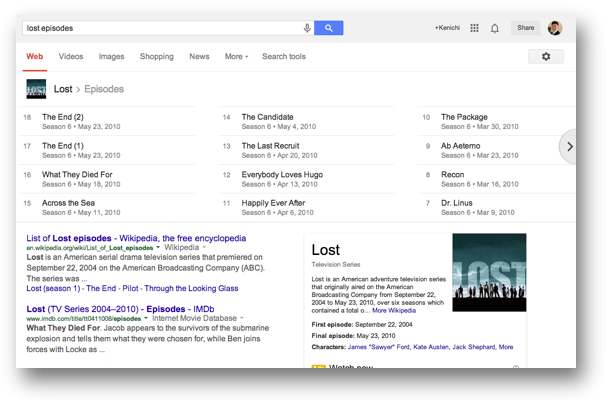The width and height of the screenshot is (606, 400).
Task: Switch to the News tab
Action: [199, 56]
